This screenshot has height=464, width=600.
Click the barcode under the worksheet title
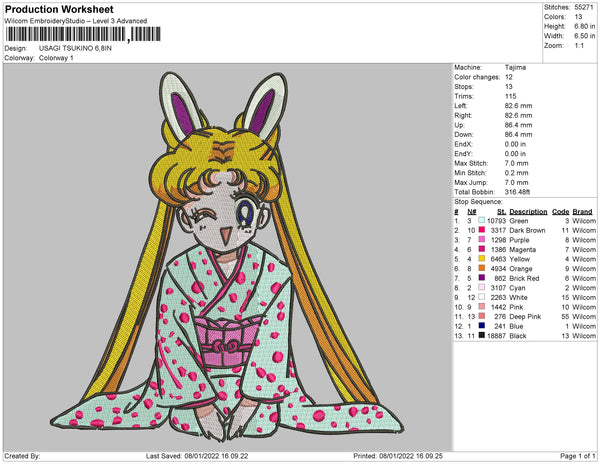(x=83, y=34)
